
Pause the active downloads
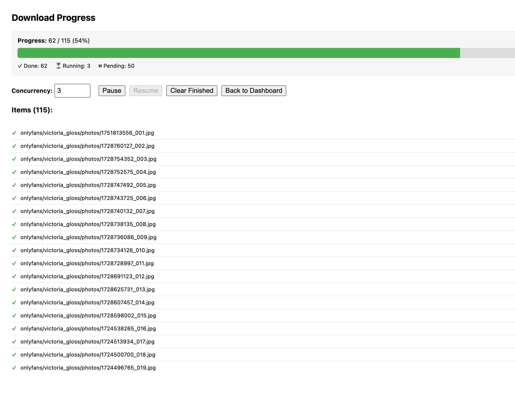[x=112, y=91]
